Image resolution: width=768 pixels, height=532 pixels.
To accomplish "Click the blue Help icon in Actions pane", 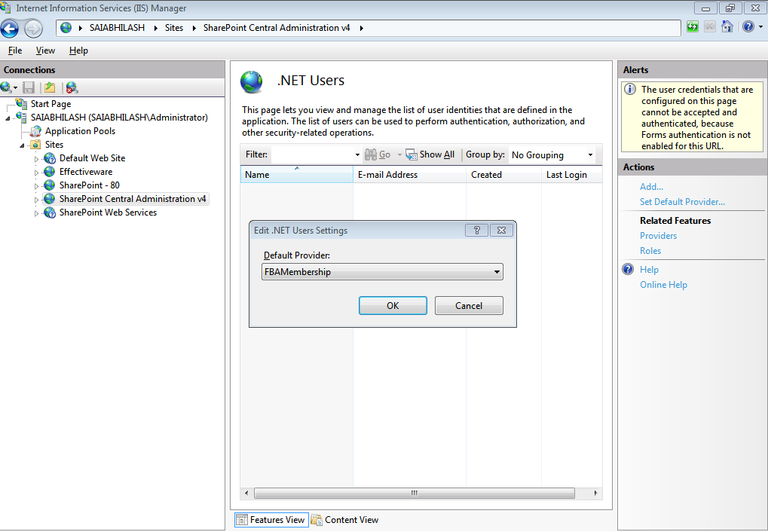I will pos(628,269).
